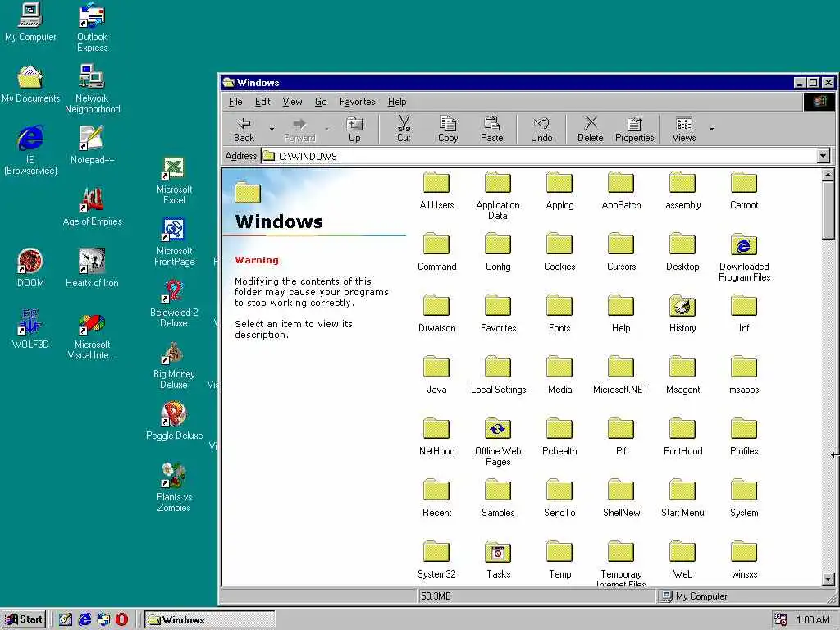This screenshot has height=630, width=840.
Task: Select Network Neighborhood desktop icon
Action: pos(92,89)
